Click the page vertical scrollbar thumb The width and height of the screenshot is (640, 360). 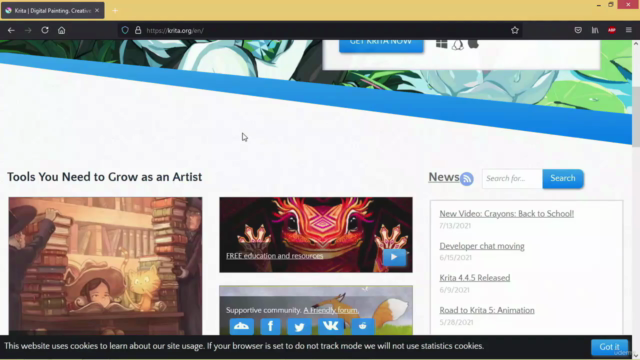pyautogui.click(x=636, y=116)
